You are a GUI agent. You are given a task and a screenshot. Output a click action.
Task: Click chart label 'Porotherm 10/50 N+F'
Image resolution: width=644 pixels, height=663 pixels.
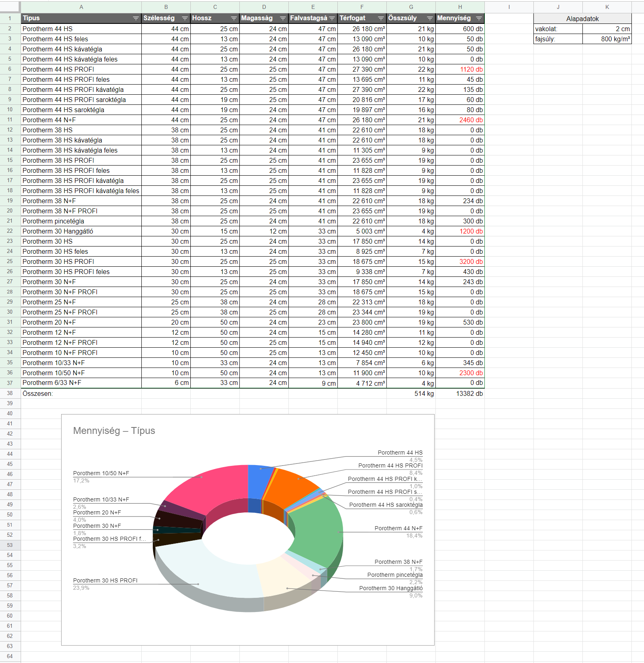(101, 473)
